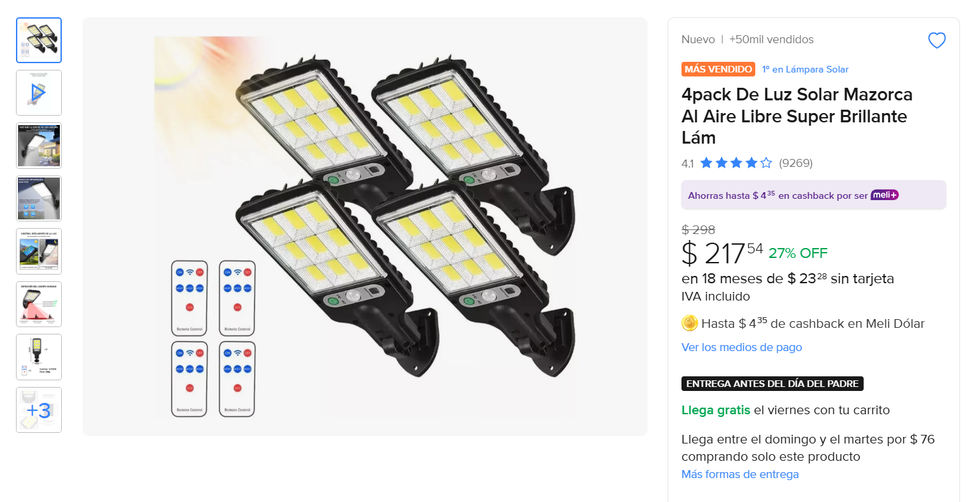The width and height of the screenshot is (980, 502).
Task: Click the 4.1 rating number
Action: click(687, 163)
